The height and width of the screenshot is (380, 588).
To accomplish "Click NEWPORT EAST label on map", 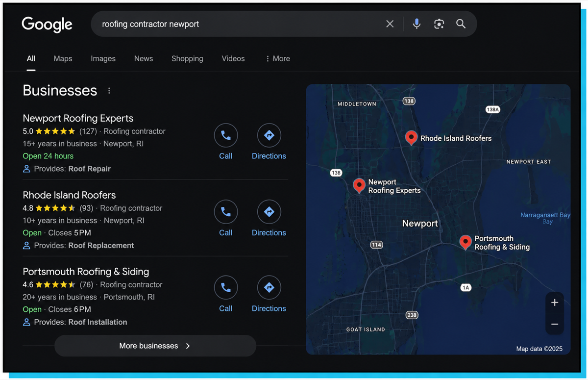I will (x=529, y=162).
